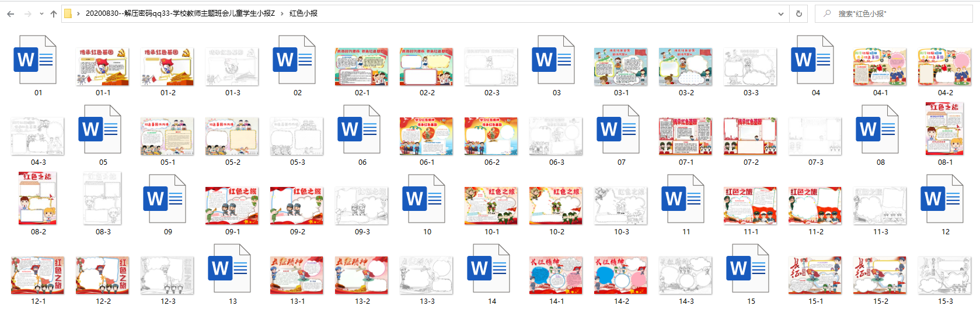The image size is (980, 312).
Task: Click the Forward navigation arrow
Action: click(x=27, y=13)
